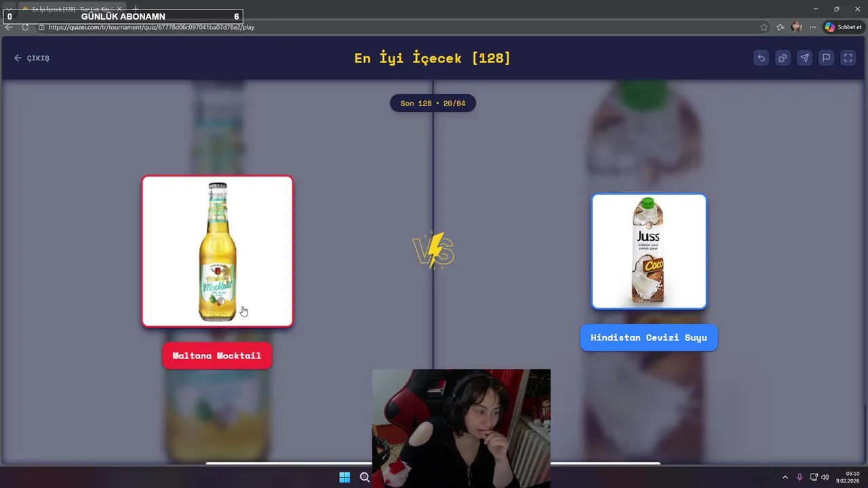Toggle fullscreen mode for the quiz
The width and height of the screenshot is (868, 488).
coord(848,58)
